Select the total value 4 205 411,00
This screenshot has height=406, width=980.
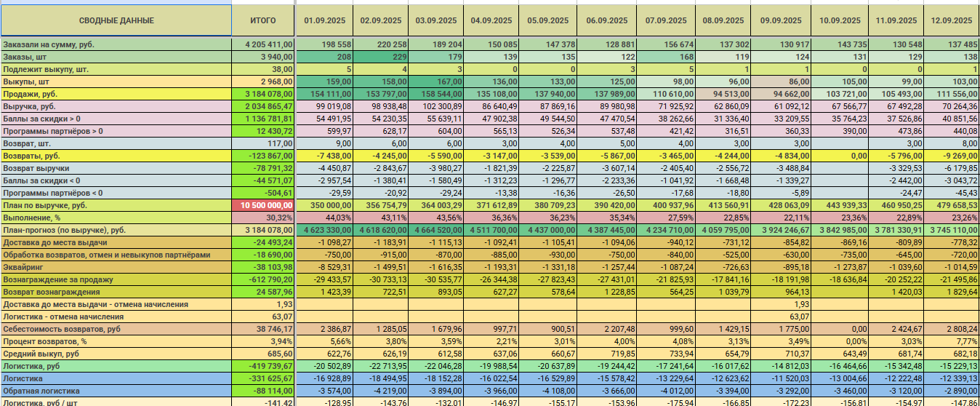(263, 44)
